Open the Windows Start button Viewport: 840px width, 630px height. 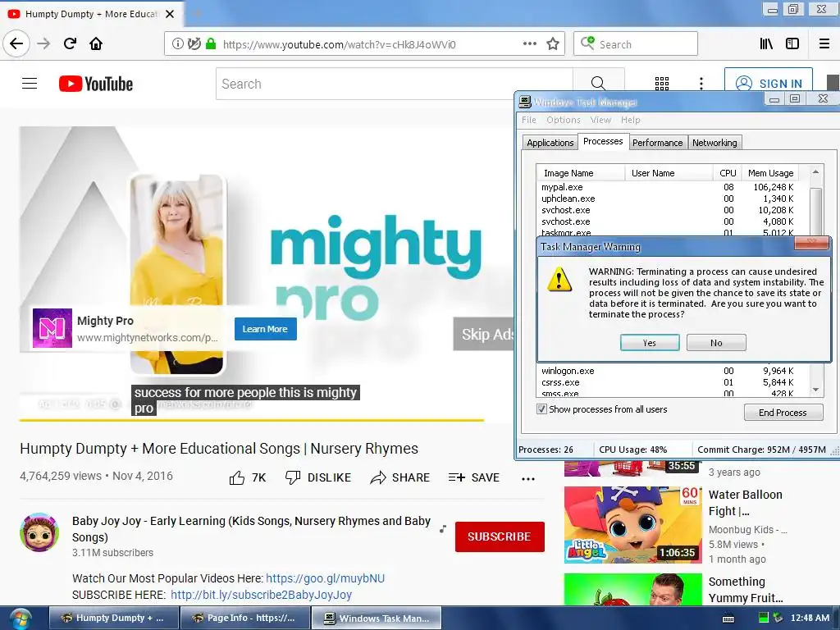pos(20,619)
